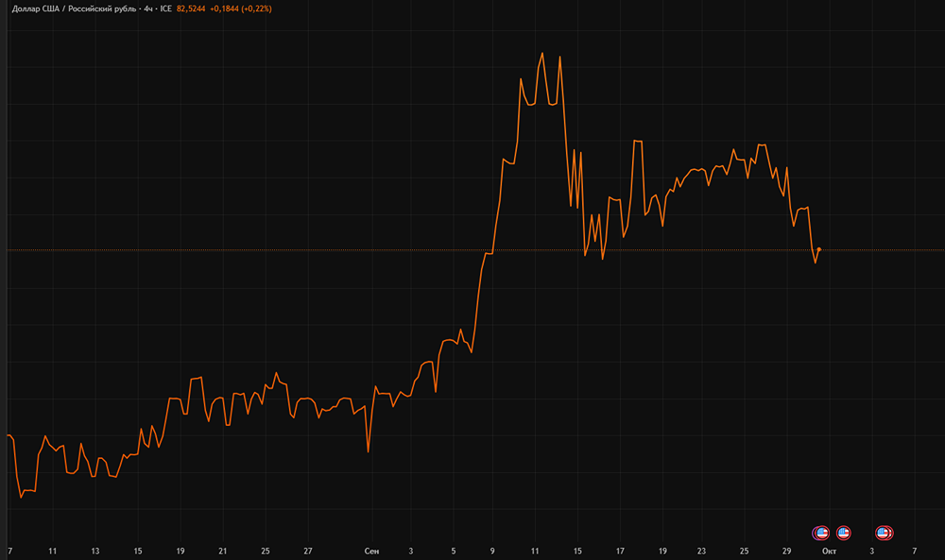Click the '5' date label on time axis
Image resolution: width=945 pixels, height=560 pixels.
(x=454, y=551)
